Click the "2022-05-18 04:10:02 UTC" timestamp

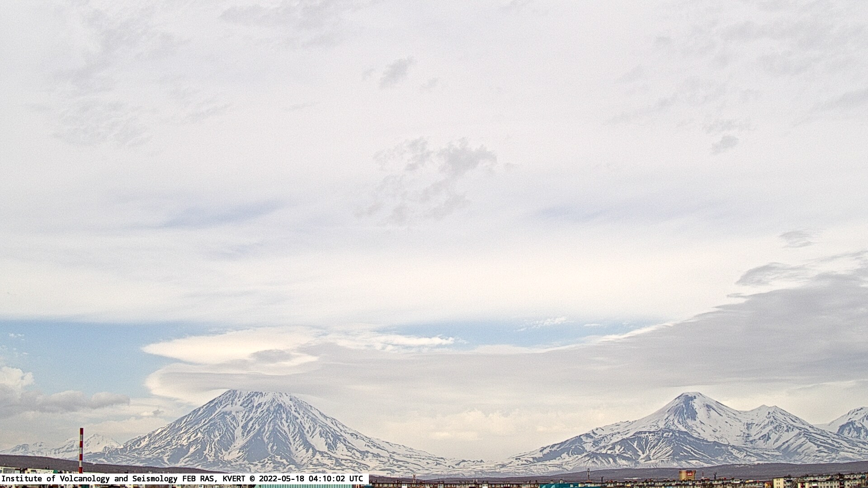pos(311,479)
